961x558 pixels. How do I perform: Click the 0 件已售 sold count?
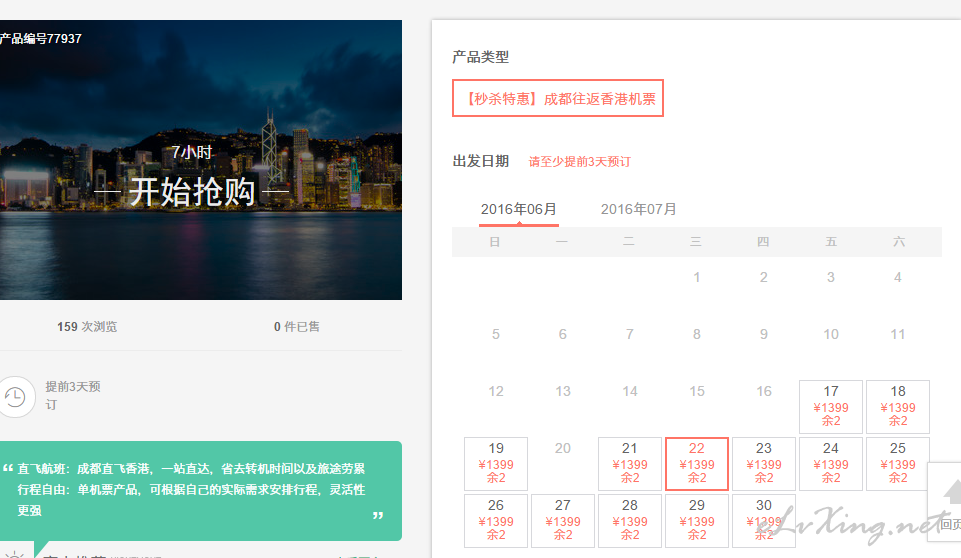coord(297,327)
